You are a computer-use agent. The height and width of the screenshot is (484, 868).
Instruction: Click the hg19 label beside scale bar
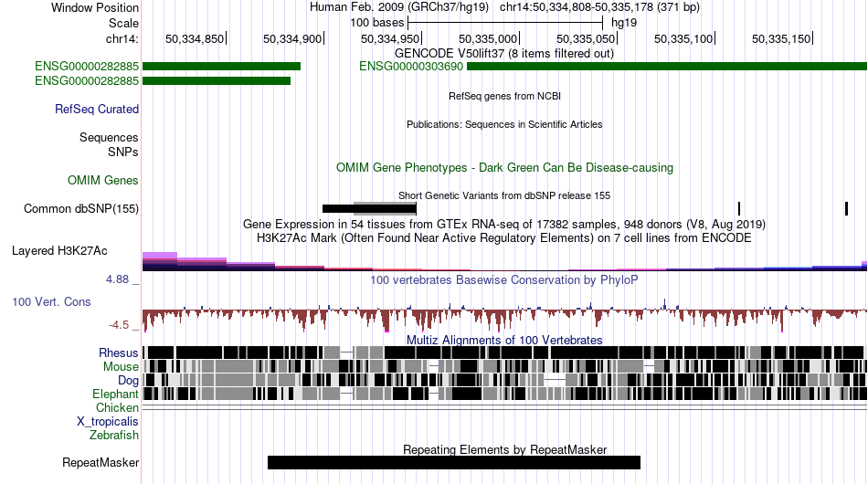click(x=624, y=23)
